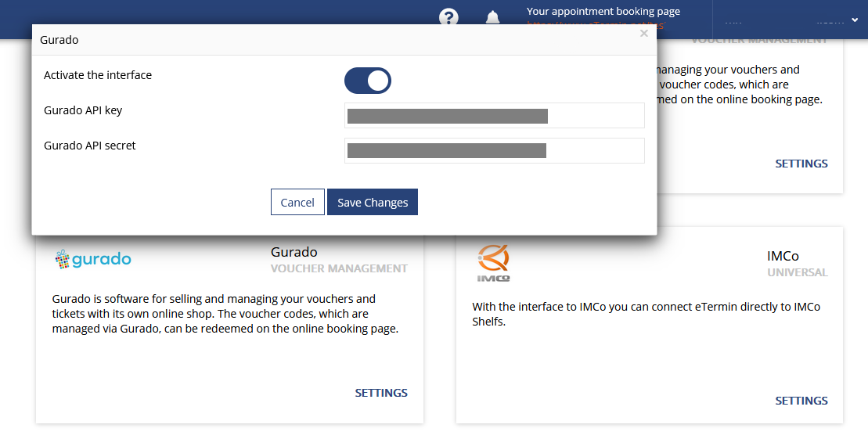The width and height of the screenshot is (868, 439).
Task: Click the IMCo orange logo
Action: tap(493, 262)
